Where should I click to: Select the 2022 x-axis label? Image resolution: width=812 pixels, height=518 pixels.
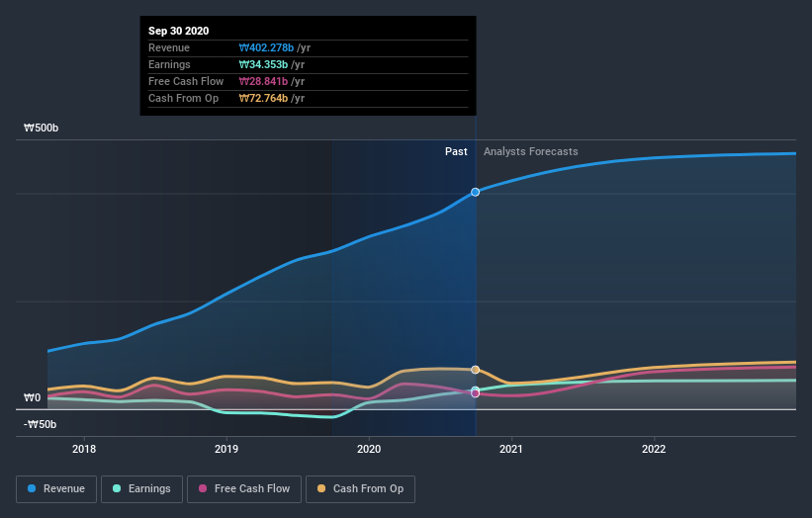tap(654, 449)
